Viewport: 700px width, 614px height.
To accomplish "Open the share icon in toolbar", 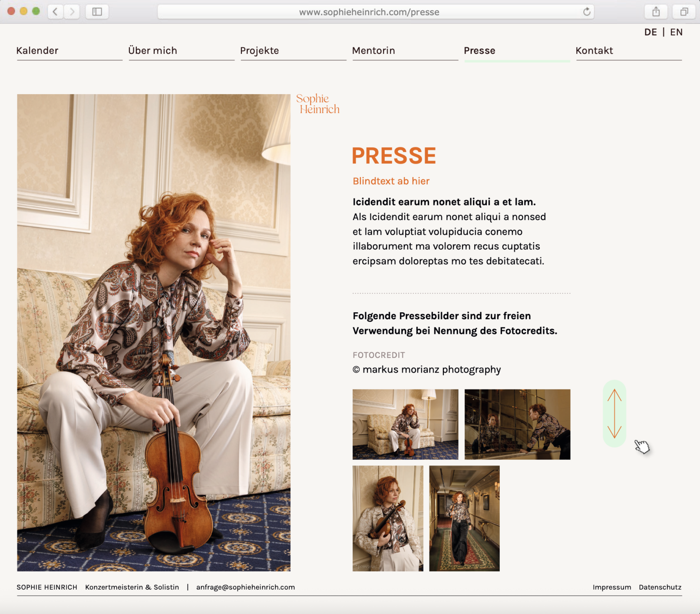I will 656,12.
